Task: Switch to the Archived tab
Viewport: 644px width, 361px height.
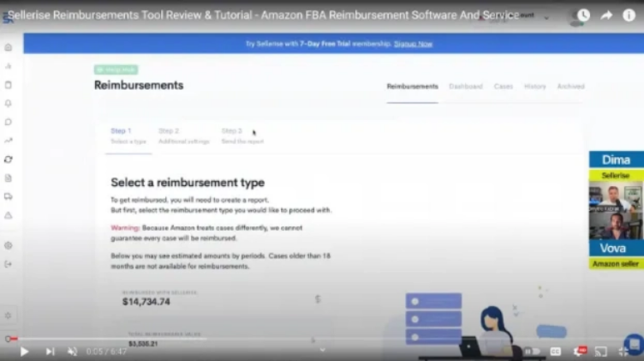Action: click(x=570, y=87)
